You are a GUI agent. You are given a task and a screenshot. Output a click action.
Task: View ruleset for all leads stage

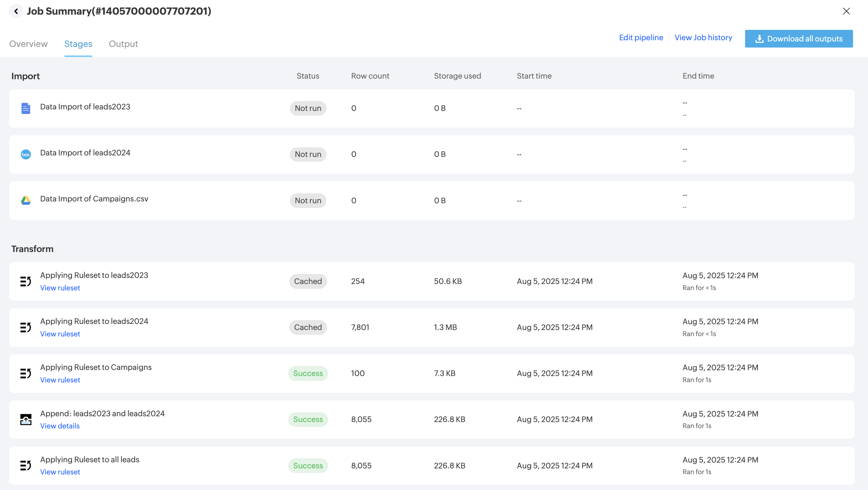[x=60, y=472]
